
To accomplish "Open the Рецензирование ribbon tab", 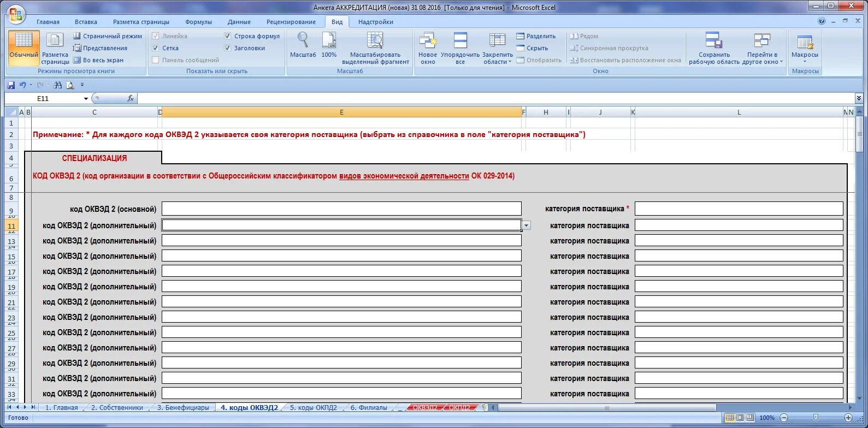I will click(291, 22).
